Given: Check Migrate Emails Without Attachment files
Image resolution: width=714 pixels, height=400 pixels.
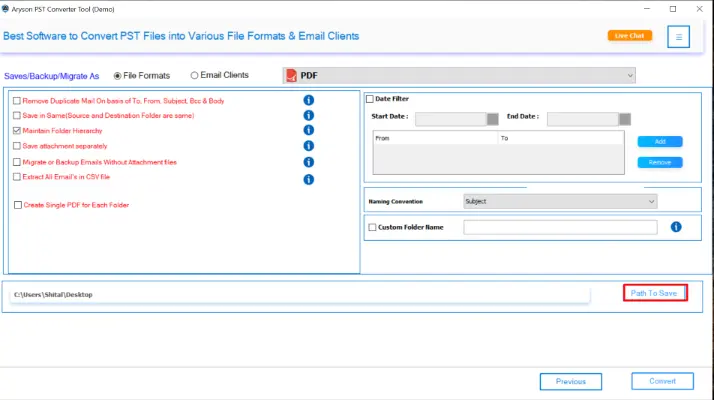Looking at the screenshot, I should (17, 162).
